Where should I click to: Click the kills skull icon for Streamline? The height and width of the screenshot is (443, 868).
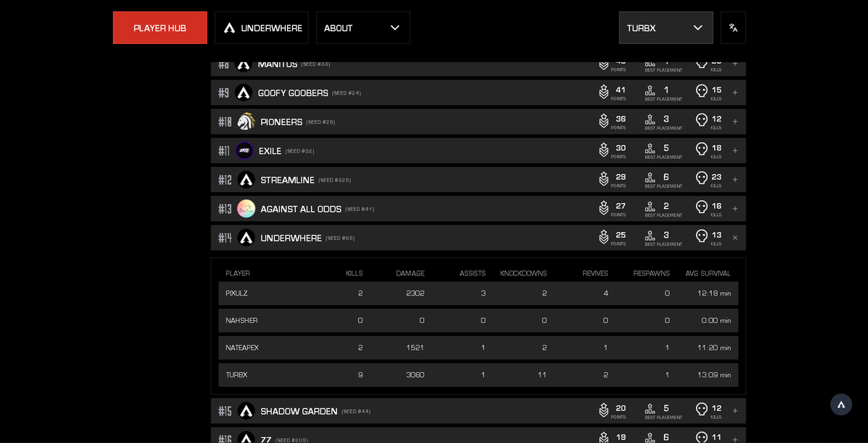point(702,177)
